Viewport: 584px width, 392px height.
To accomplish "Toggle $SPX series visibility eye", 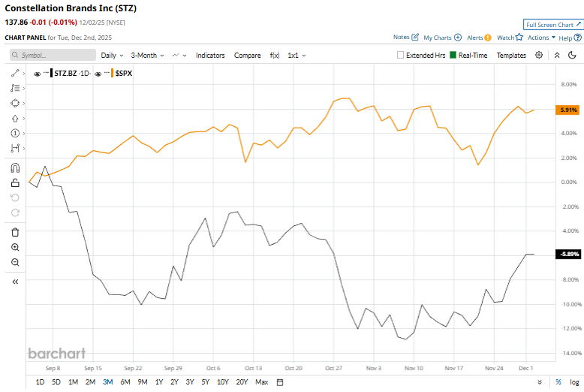I will [x=98, y=74].
